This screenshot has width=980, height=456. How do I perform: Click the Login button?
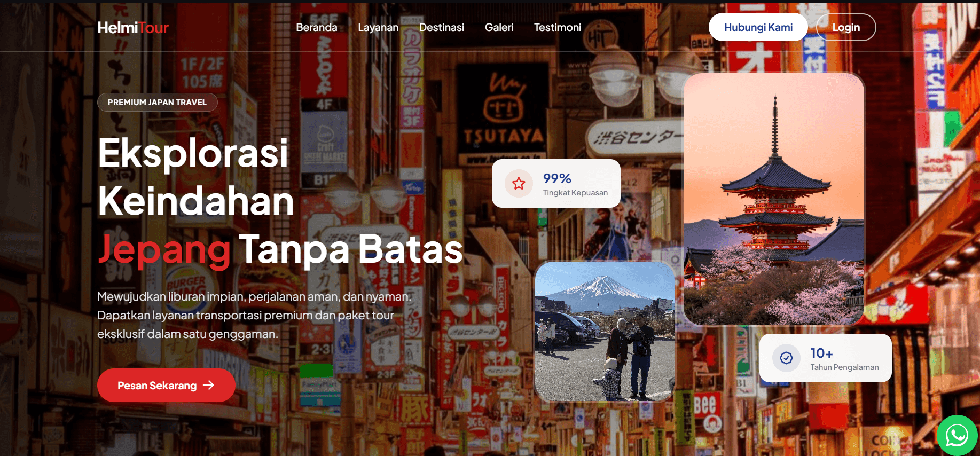point(846,27)
